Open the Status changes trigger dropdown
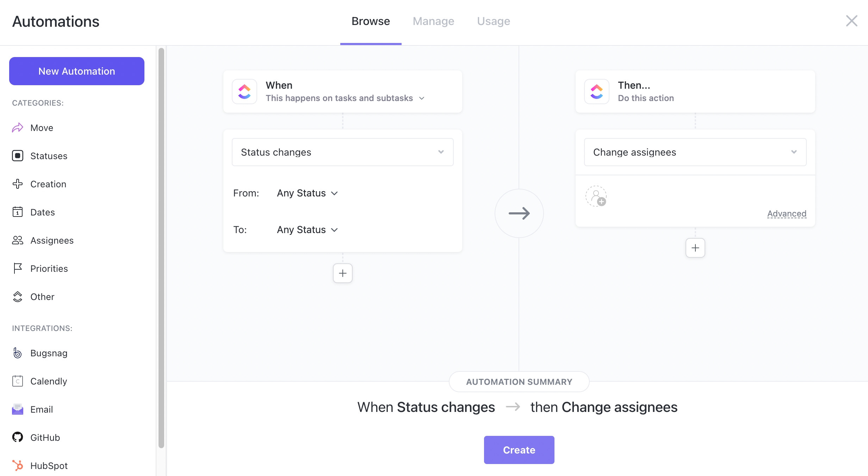The image size is (868, 476). (x=342, y=152)
